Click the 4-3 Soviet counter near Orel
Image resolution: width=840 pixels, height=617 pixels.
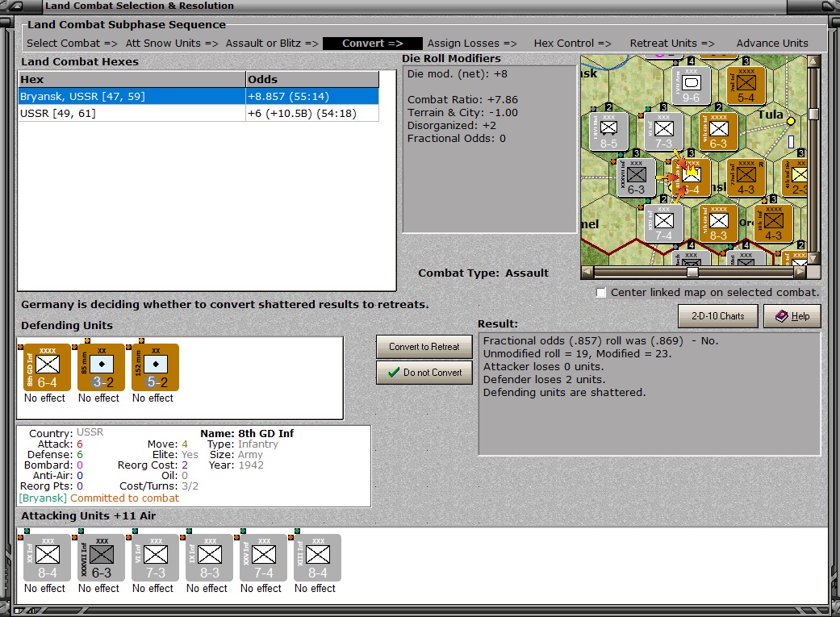[x=773, y=223]
